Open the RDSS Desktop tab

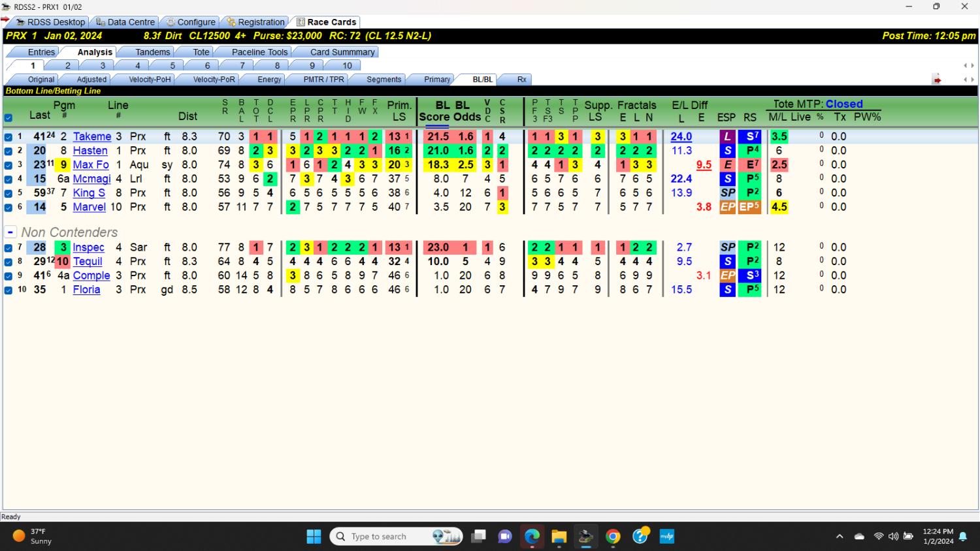(x=50, y=22)
